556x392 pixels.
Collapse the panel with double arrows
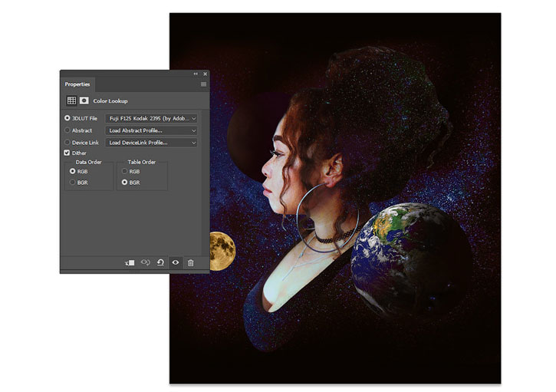(x=196, y=74)
